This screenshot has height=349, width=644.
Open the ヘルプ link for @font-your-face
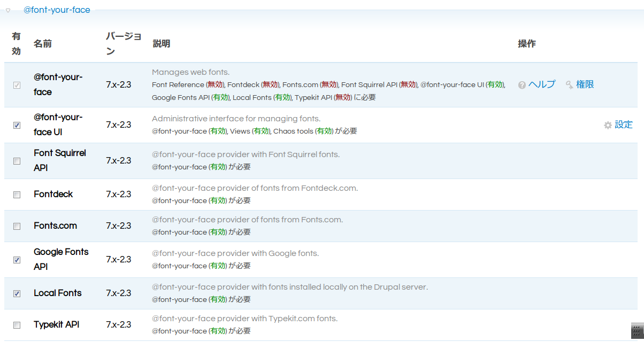(540, 84)
